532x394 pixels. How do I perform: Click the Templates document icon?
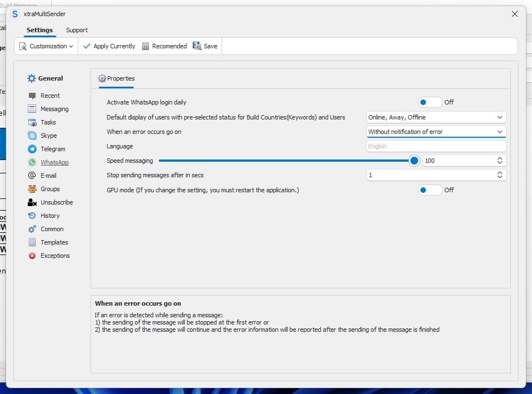point(32,242)
